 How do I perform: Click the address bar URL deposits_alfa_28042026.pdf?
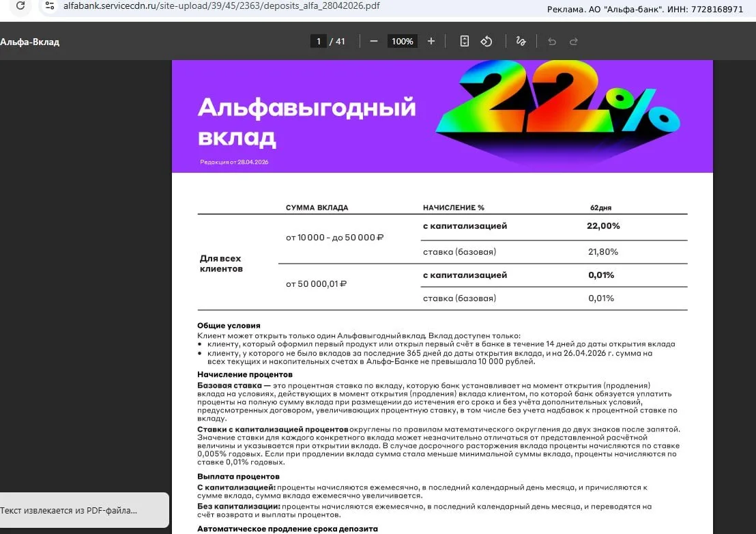pyautogui.click(x=221, y=5)
